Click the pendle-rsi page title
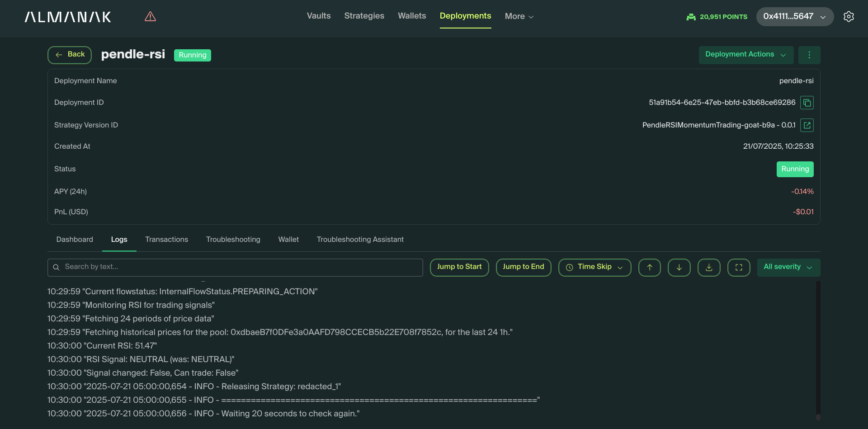Image resolution: width=868 pixels, height=429 pixels. click(x=133, y=54)
